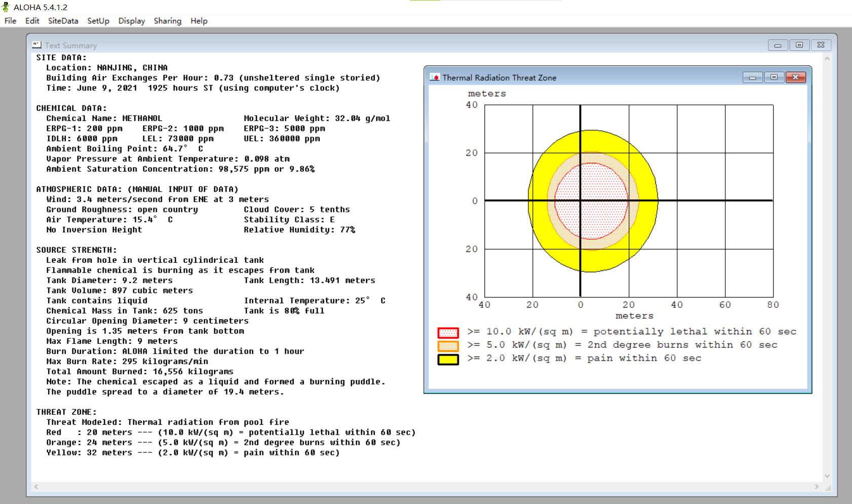852x504 pixels.
Task: Open the SiteData menu
Action: point(63,21)
